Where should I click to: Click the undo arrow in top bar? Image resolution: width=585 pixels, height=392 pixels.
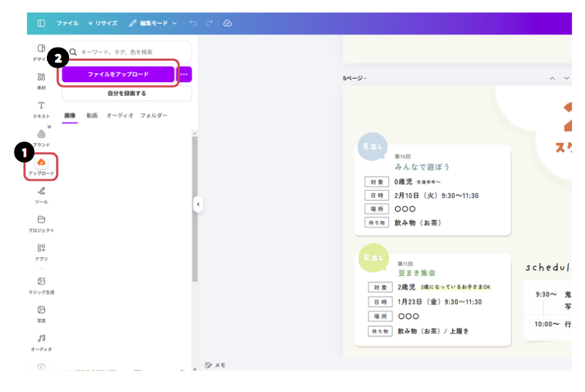click(x=193, y=23)
